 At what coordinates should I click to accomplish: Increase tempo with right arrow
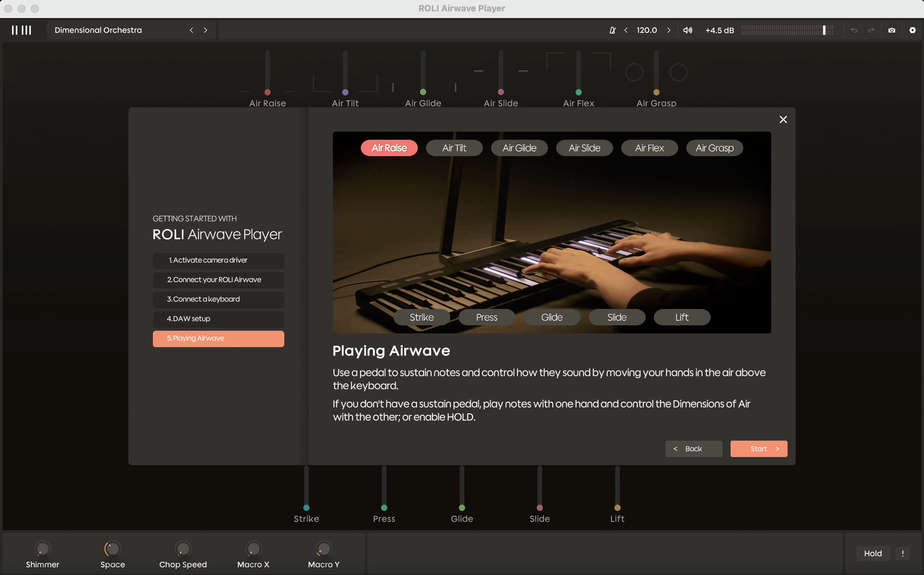point(669,30)
